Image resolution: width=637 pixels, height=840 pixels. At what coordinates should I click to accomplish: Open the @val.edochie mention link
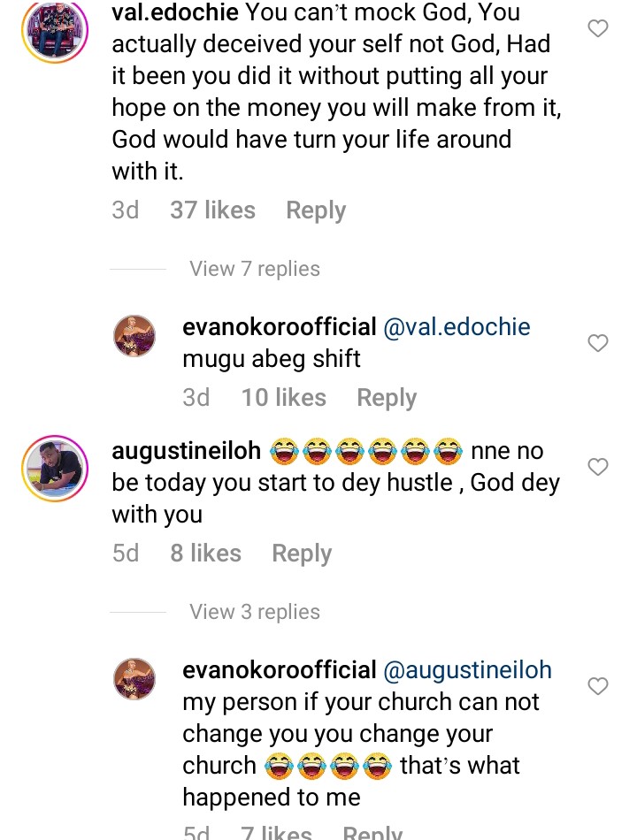[x=457, y=327]
